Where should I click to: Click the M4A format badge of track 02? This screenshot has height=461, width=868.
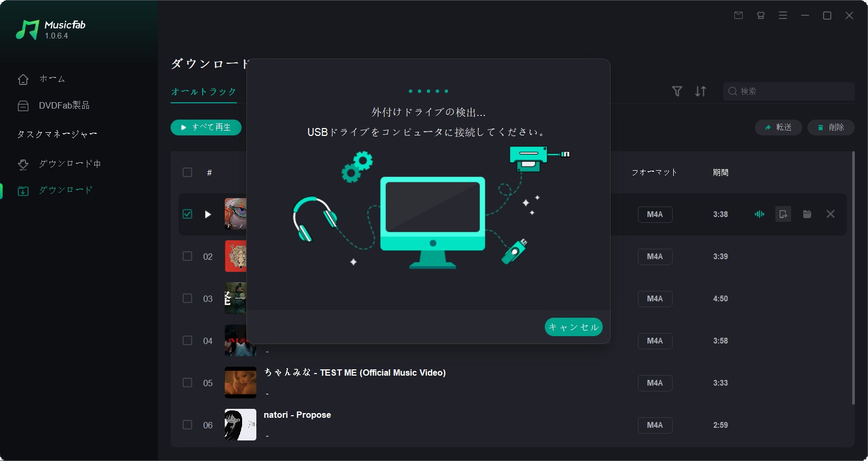655,257
